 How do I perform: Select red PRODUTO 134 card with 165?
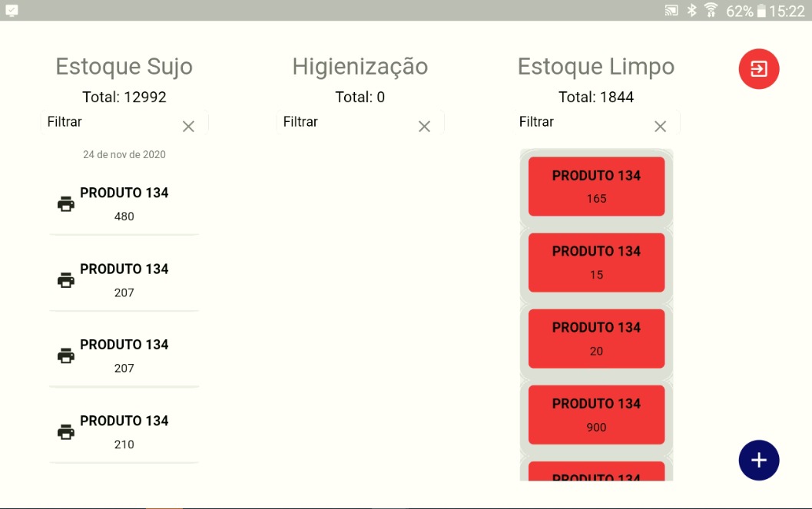click(596, 187)
